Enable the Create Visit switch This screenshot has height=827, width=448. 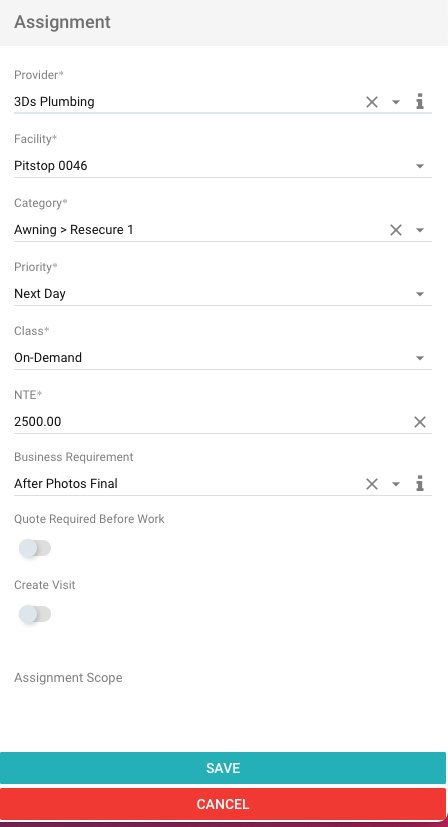pyautogui.click(x=35, y=614)
